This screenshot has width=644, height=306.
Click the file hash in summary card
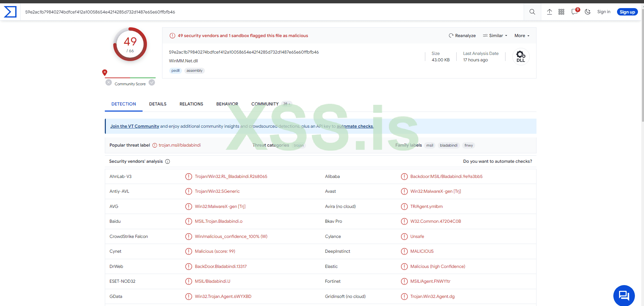tap(244, 52)
